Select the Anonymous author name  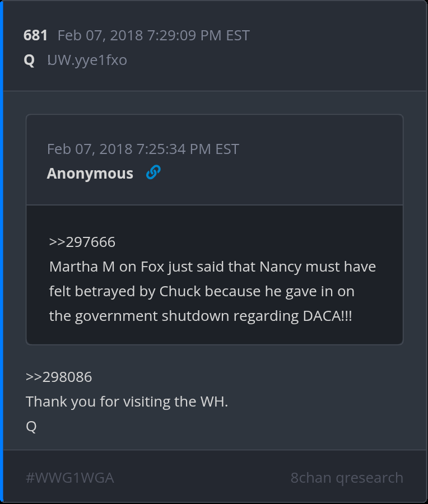[90, 174]
